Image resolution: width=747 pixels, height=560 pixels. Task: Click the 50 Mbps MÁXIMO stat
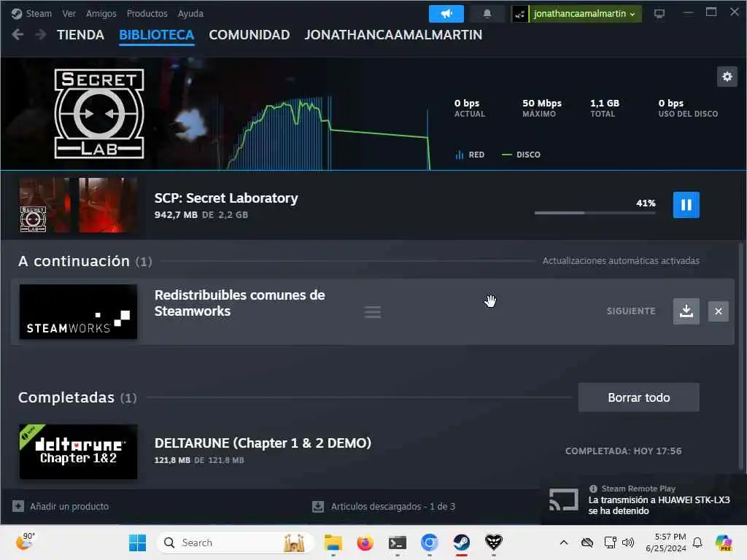(x=542, y=108)
